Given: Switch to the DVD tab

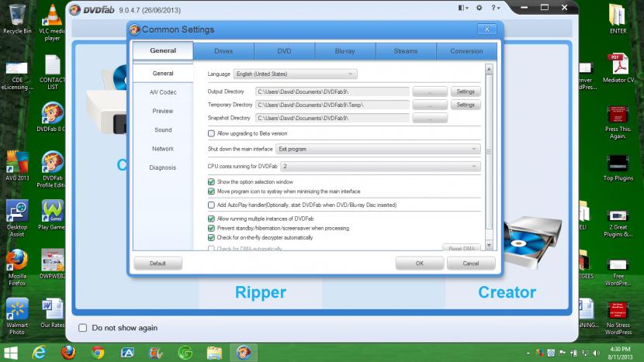Looking at the screenshot, I should click(284, 51).
